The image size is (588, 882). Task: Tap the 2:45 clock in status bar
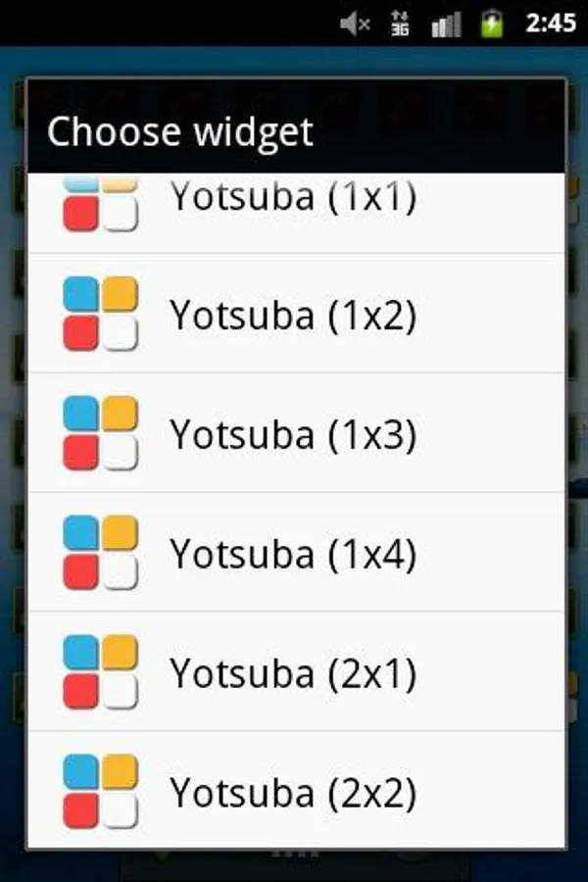[x=551, y=24]
